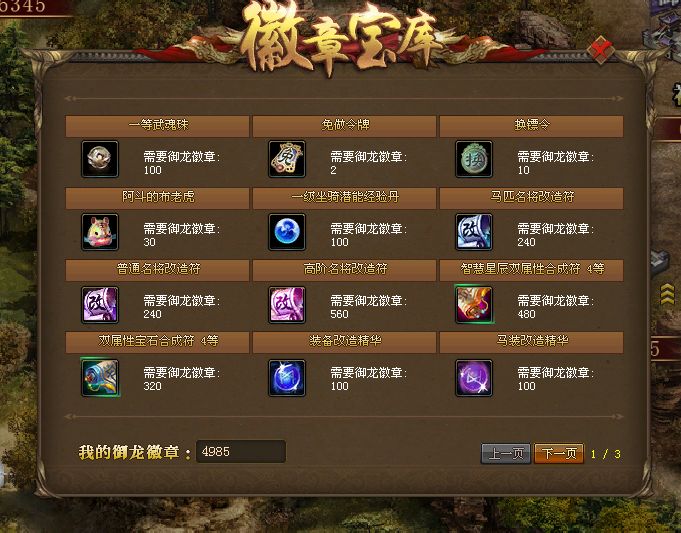Viewport: 681px width, 533px height.
Task: Open the 换镖令 item header
Action: (x=531, y=126)
